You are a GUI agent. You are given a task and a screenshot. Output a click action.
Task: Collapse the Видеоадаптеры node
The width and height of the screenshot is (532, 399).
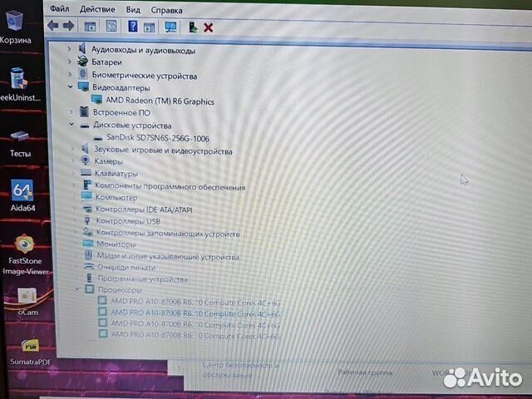[70, 86]
